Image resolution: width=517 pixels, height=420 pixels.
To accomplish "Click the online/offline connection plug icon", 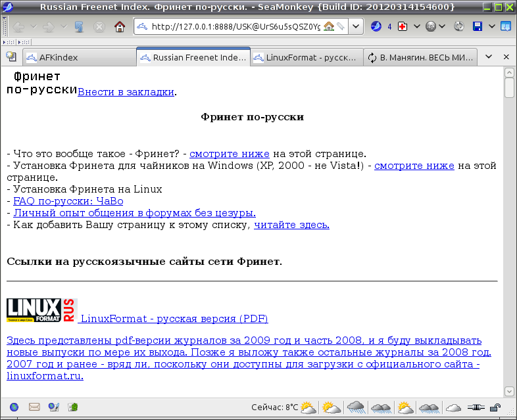I will 476,408.
